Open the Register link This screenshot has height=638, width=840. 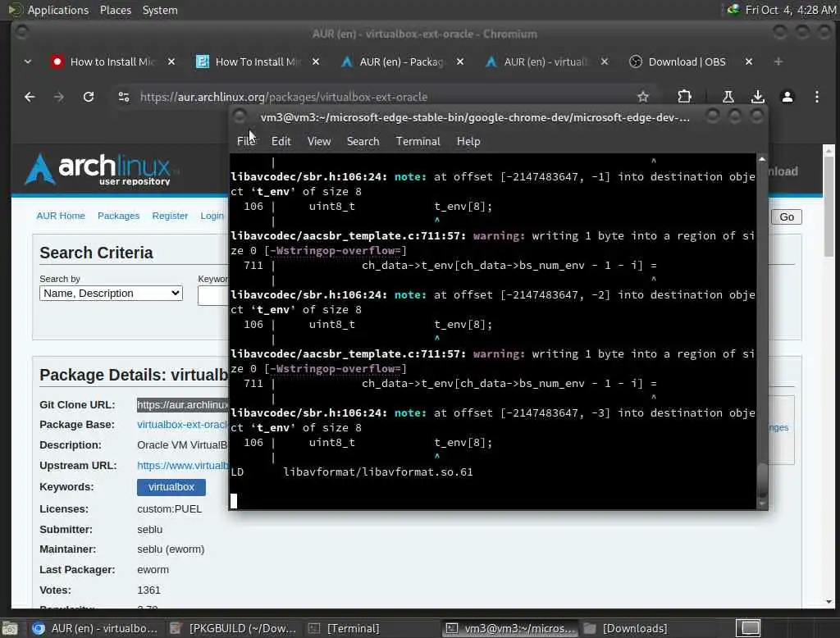click(x=170, y=216)
